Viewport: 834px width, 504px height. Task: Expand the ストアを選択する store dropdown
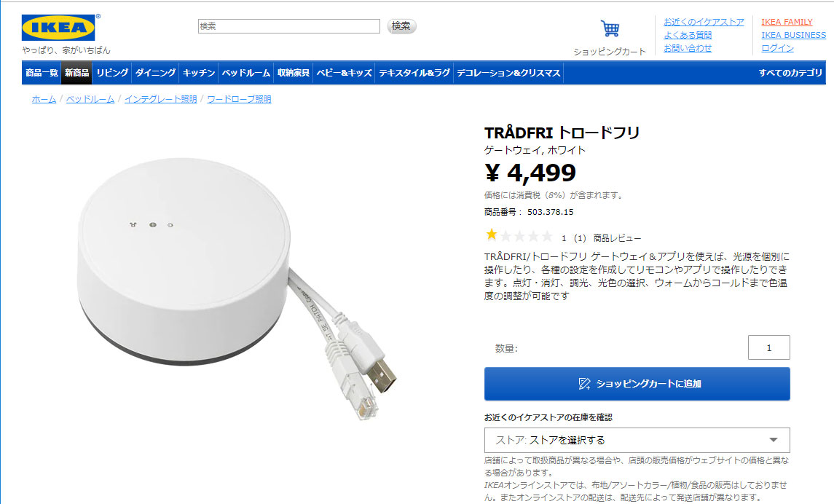(x=637, y=440)
